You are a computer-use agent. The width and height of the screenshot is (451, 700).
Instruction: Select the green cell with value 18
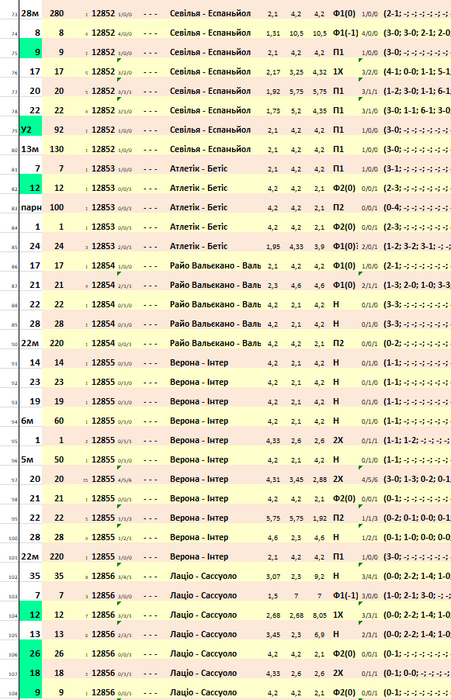pyautogui.click(x=31, y=673)
